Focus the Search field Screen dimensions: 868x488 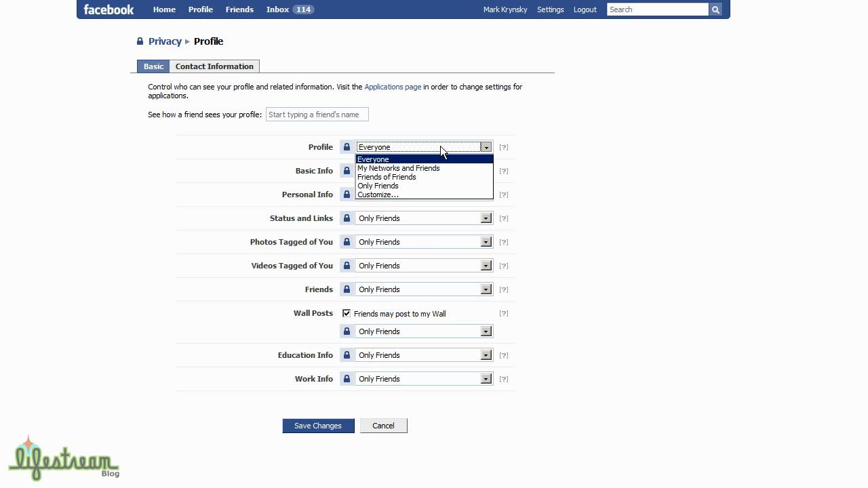tap(658, 9)
